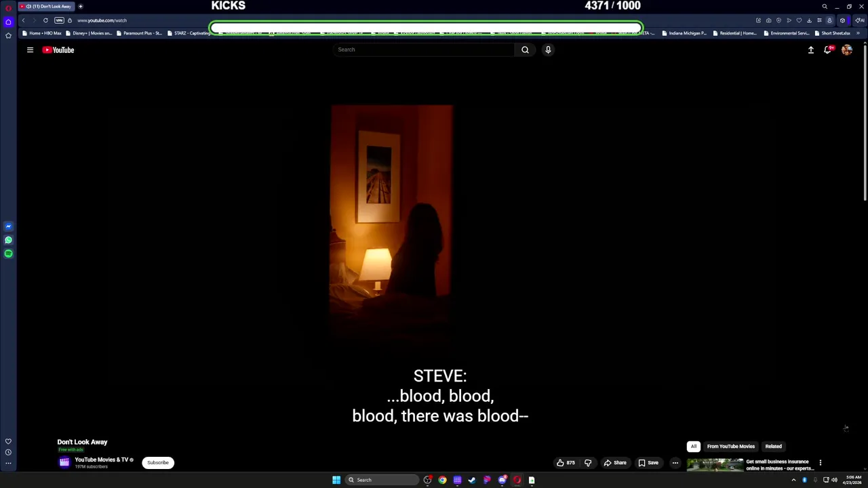Open the Opera menu logo
868x488 pixels.
[8, 7]
